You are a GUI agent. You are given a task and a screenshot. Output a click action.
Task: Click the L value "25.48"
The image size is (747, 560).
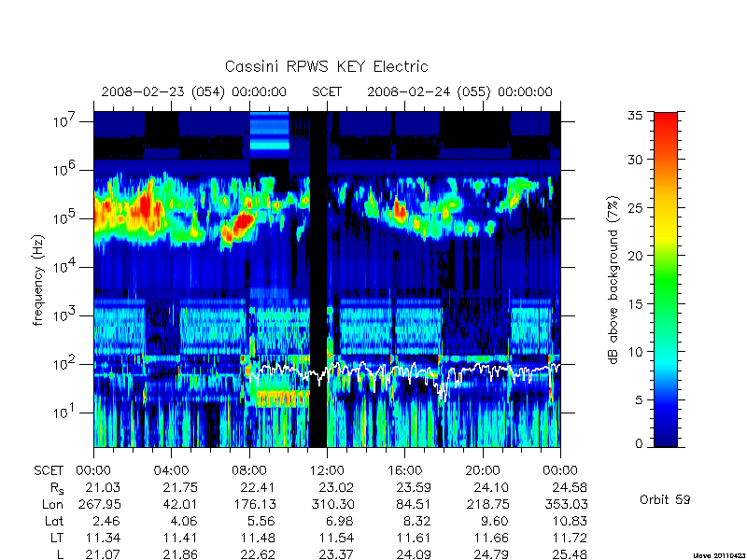click(570, 554)
